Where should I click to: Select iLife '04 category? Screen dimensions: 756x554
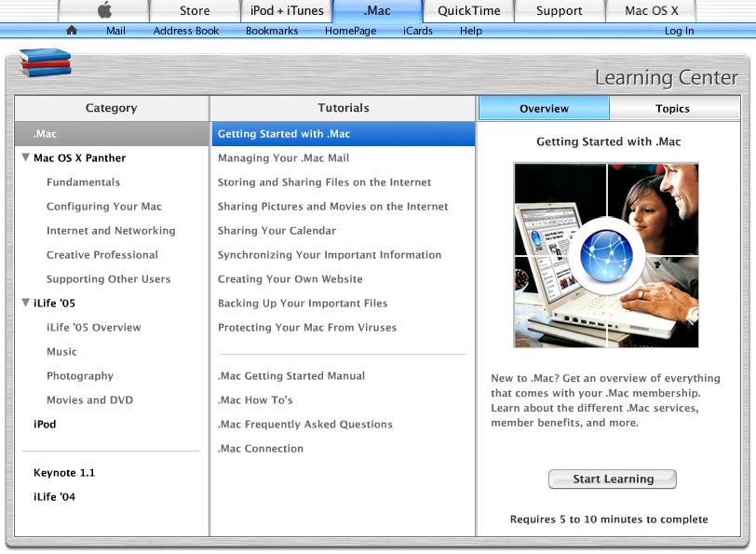[x=55, y=496]
